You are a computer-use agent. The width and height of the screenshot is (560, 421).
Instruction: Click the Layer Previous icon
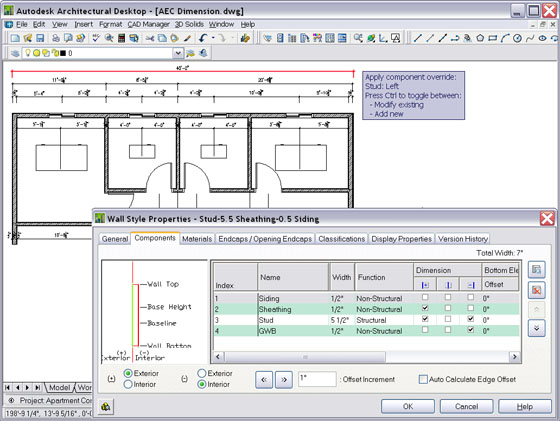point(203,53)
